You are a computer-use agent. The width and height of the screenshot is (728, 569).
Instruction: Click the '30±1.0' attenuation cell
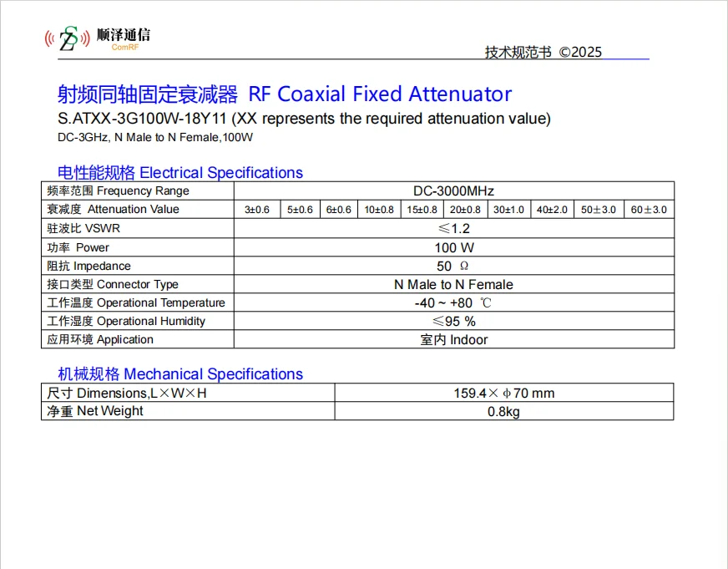509,210
